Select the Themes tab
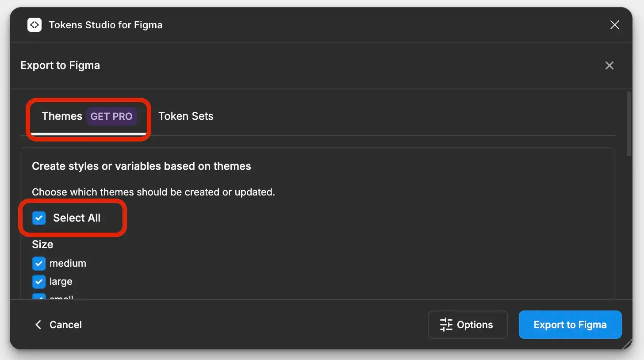This screenshot has height=360, width=644. pos(61,116)
